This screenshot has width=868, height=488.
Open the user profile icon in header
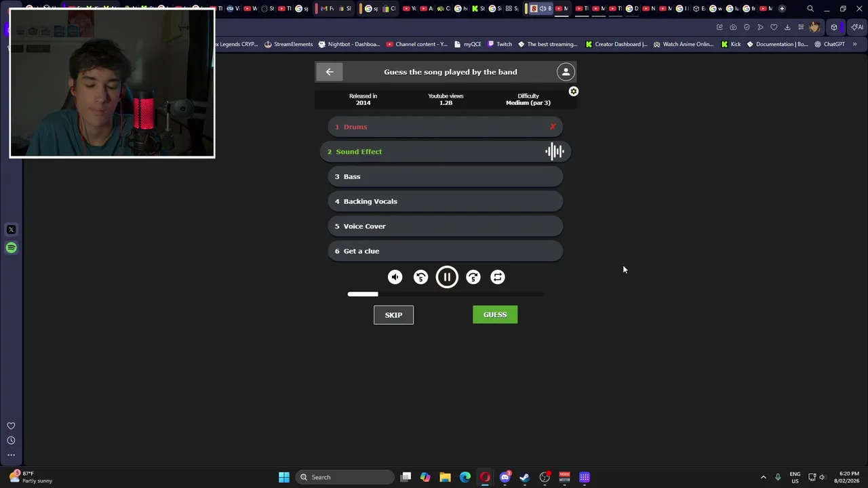point(566,72)
